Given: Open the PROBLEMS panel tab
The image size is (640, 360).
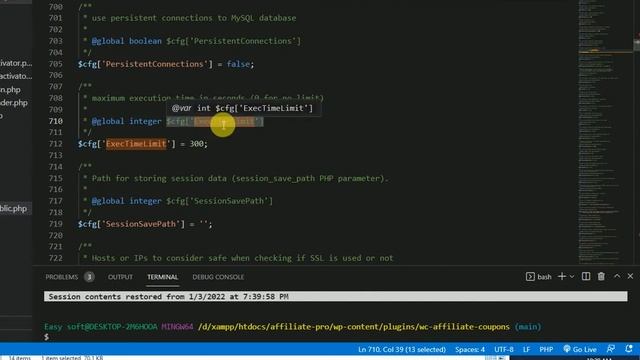Looking at the screenshot, I should (x=61, y=277).
